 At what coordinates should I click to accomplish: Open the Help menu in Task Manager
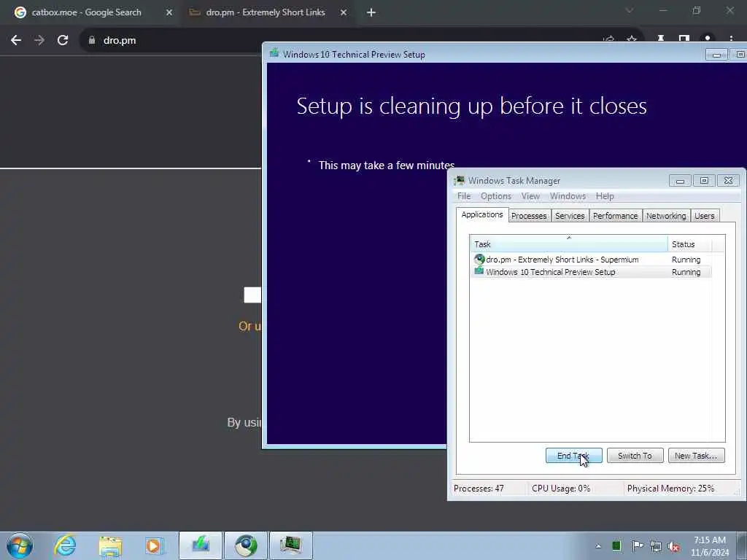[605, 196]
